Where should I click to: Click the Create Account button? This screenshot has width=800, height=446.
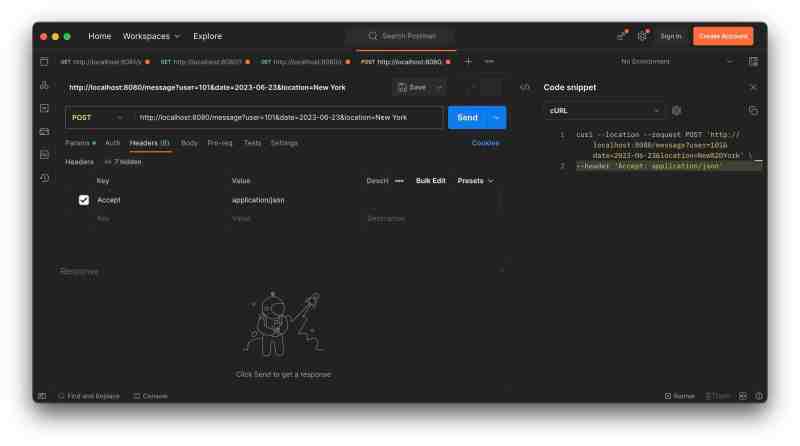click(723, 36)
